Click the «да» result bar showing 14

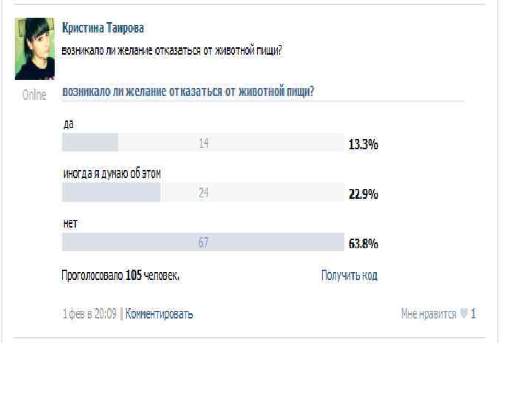(x=202, y=143)
